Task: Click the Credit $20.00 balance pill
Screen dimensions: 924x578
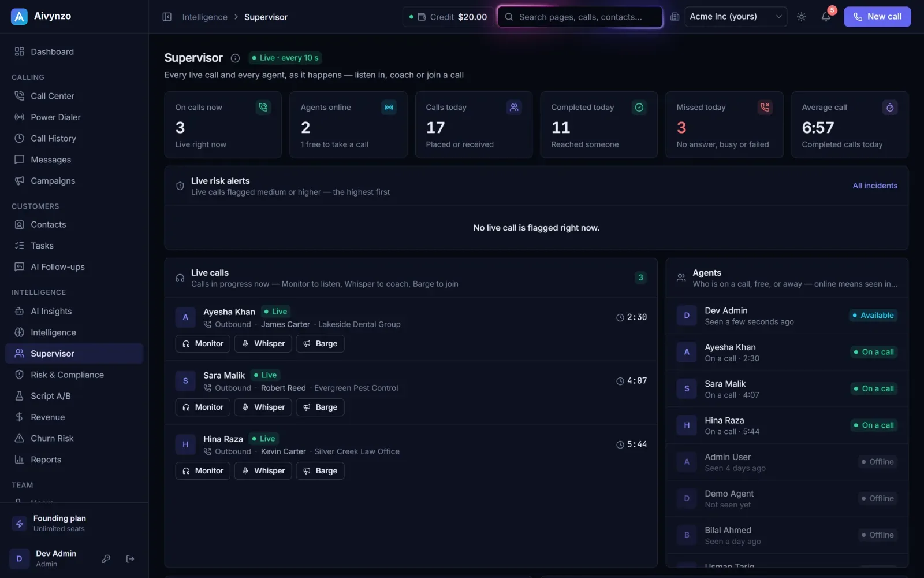Action: (448, 17)
